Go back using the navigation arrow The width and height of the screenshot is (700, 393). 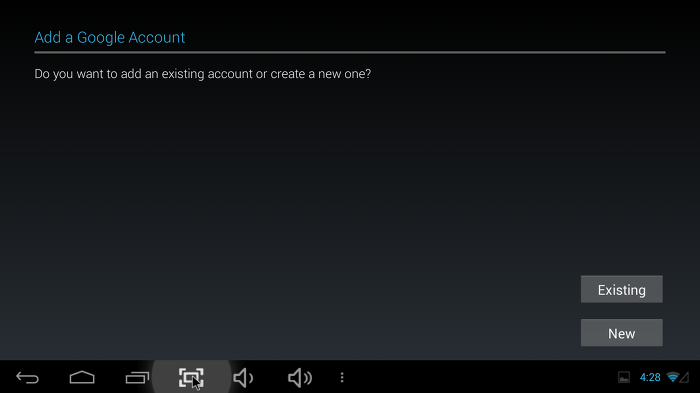27,378
